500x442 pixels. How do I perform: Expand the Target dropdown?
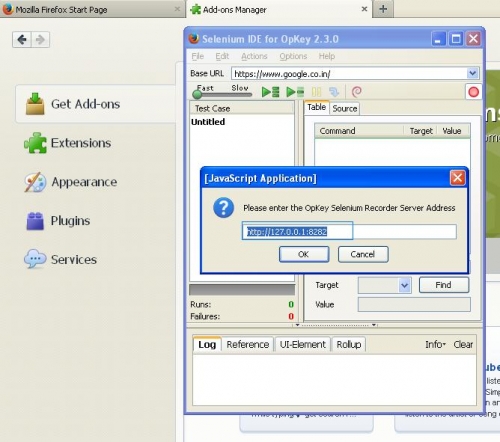point(404,285)
